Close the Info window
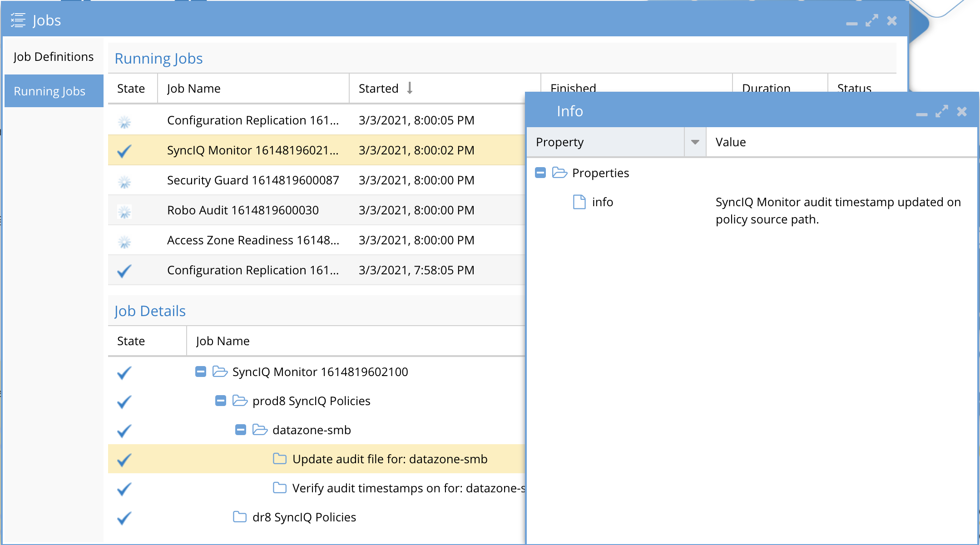The height and width of the screenshot is (545, 980). pos(962,111)
